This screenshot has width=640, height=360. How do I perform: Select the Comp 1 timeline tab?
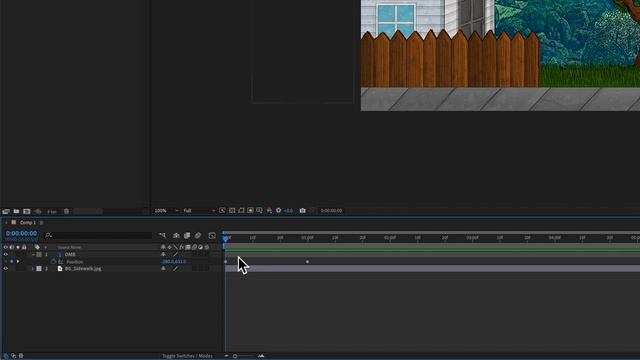(x=28, y=223)
